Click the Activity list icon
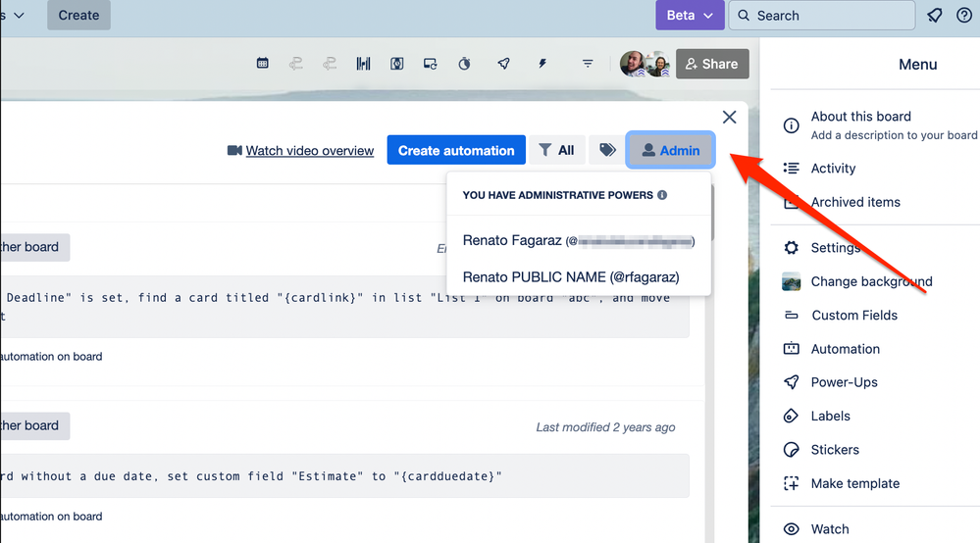 (792, 168)
